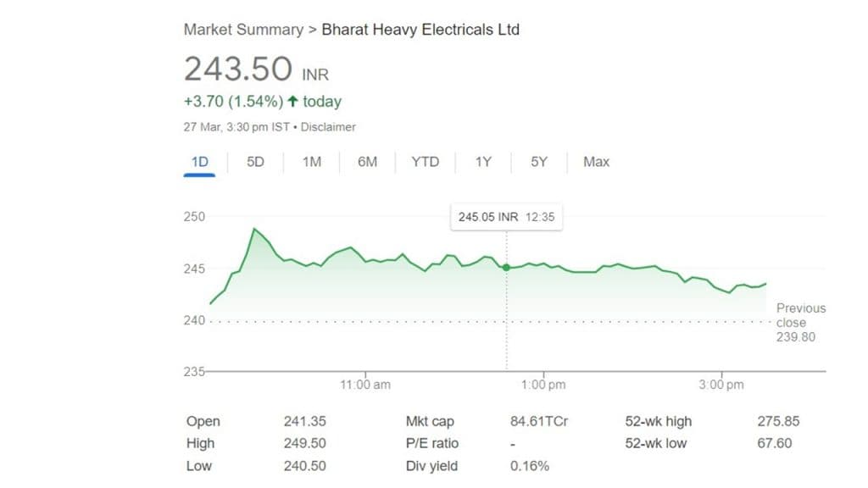Select the 1D time range tab

point(199,162)
